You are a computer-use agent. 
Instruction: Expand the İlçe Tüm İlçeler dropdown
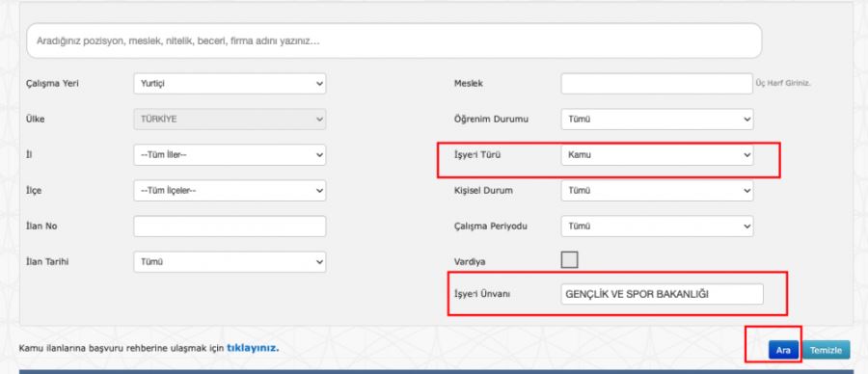tap(230, 190)
